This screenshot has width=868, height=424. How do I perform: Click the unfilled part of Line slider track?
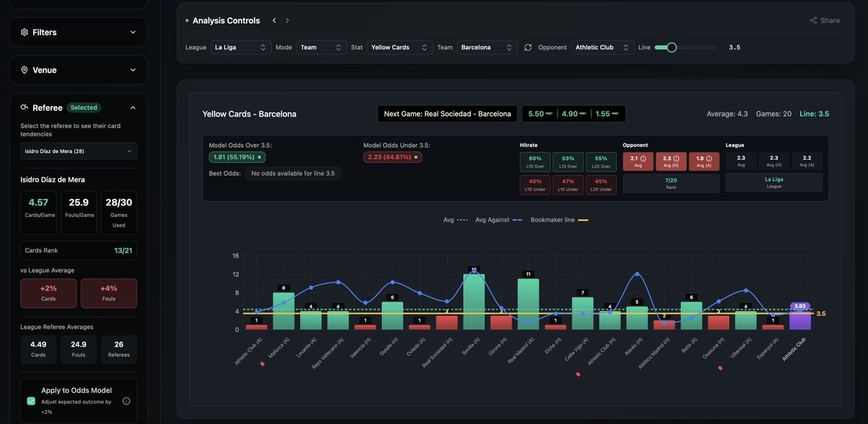pos(696,47)
